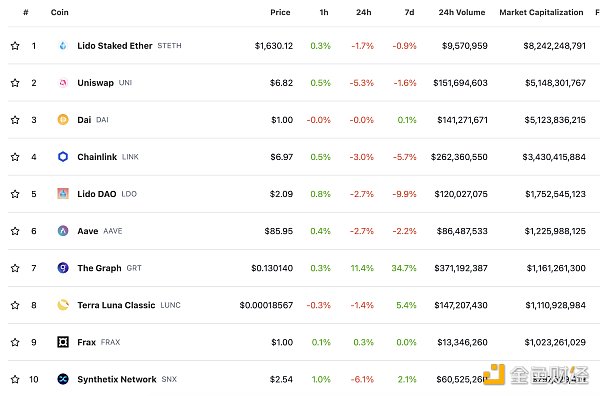600x396 pixels.
Task: Click the Synthetix Network logo icon
Action: pyautogui.click(x=63, y=379)
